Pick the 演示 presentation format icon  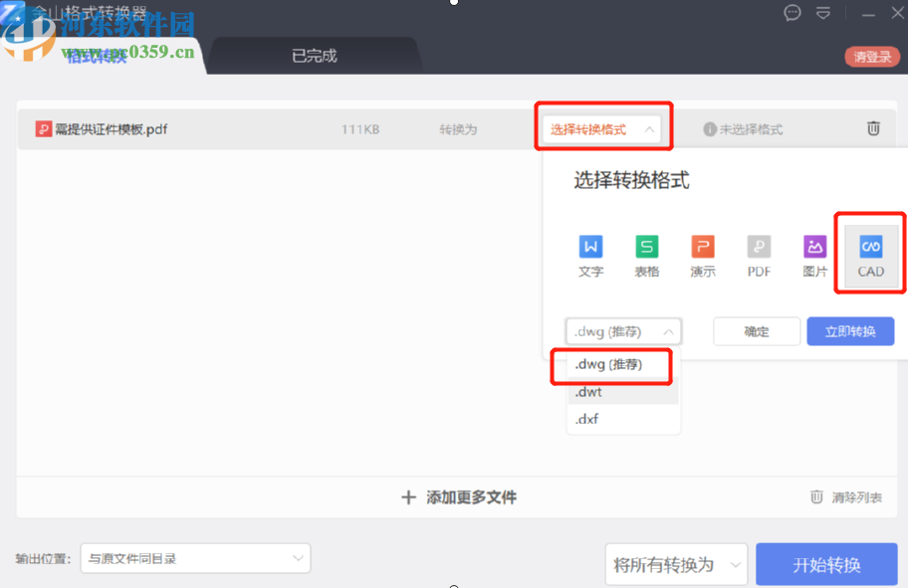pos(703,257)
